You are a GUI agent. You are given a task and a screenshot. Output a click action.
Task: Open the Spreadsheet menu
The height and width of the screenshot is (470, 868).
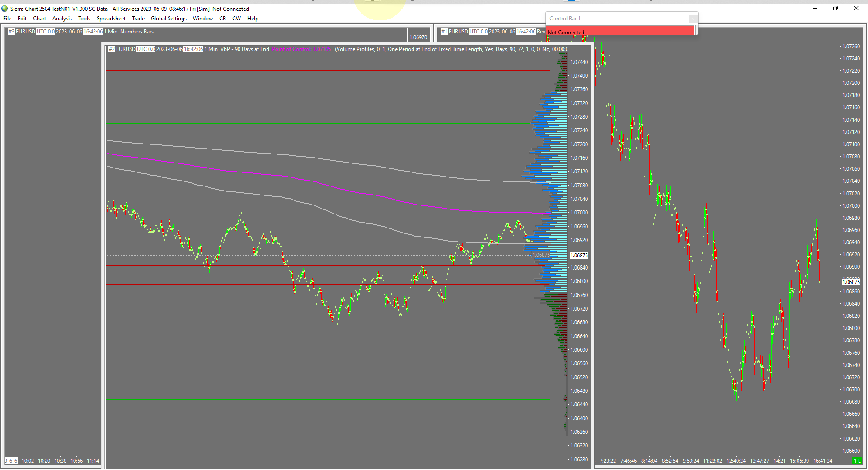111,19
